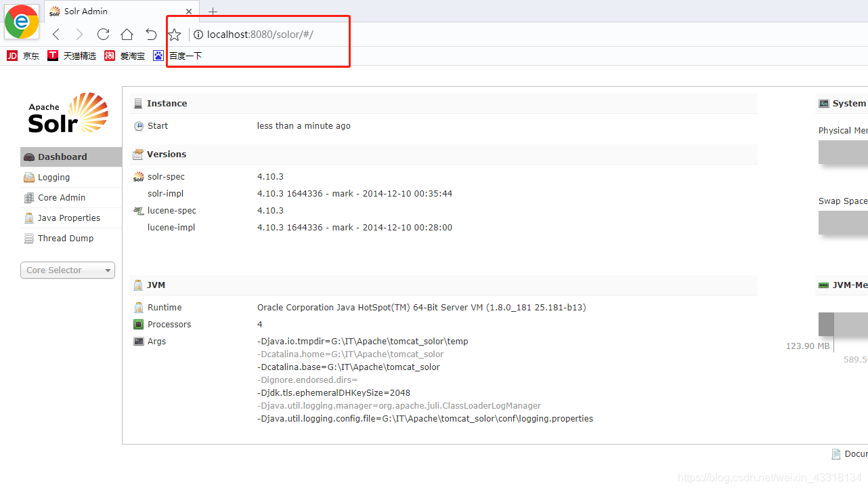Bookmark page with star icon
868x490 pixels.
coord(175,35)
